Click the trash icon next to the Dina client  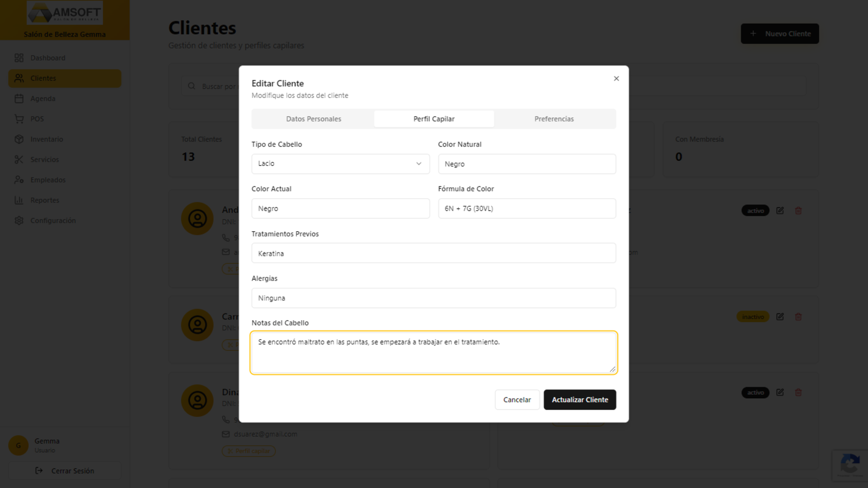pos(798,393)
